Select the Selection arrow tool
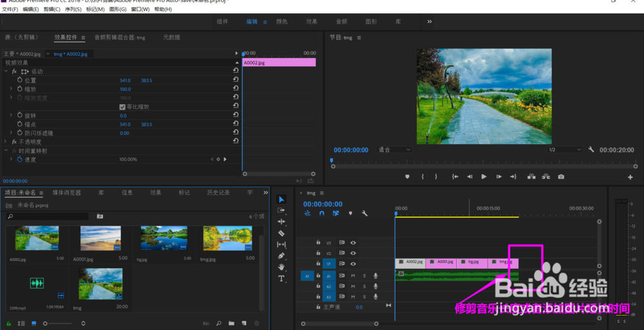 (x=281, y=199)
